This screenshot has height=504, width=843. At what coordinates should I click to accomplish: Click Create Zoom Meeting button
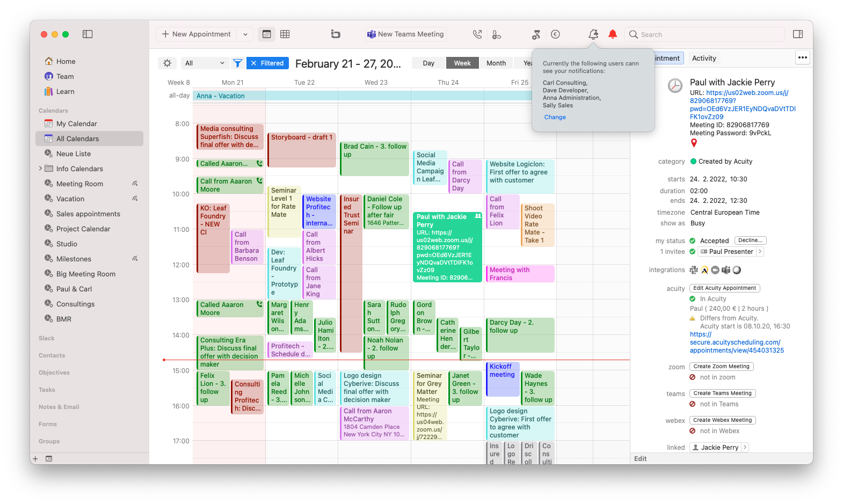722,367
